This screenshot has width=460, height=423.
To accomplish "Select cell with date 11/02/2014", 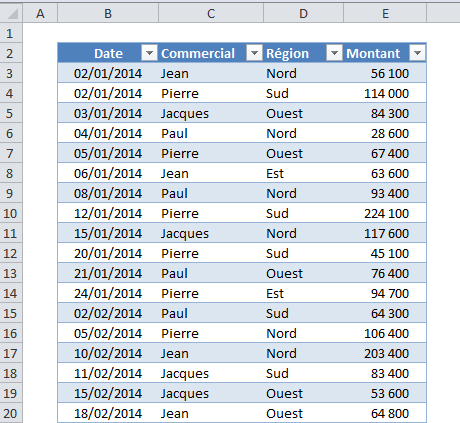I will [108, 373].
